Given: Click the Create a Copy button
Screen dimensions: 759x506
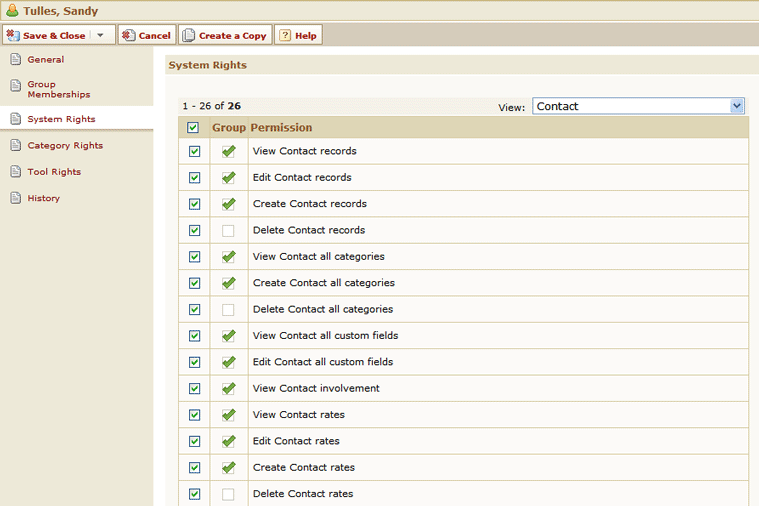Looking at the screenshot, I should 225,35.
